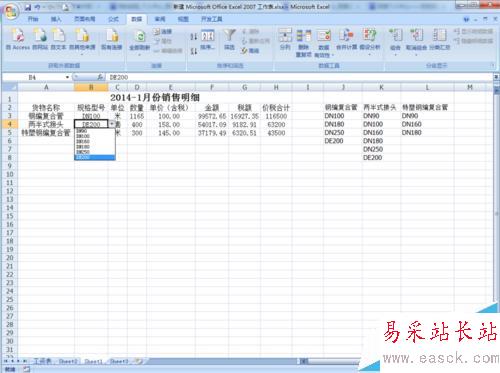Click the insert function fx icon

tap(100, 77)
